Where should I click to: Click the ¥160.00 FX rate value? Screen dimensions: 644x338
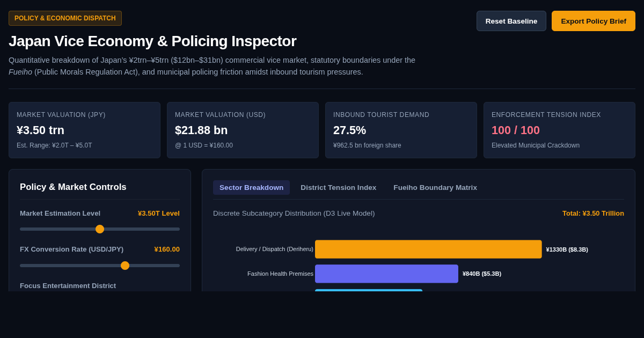[167, 249]
